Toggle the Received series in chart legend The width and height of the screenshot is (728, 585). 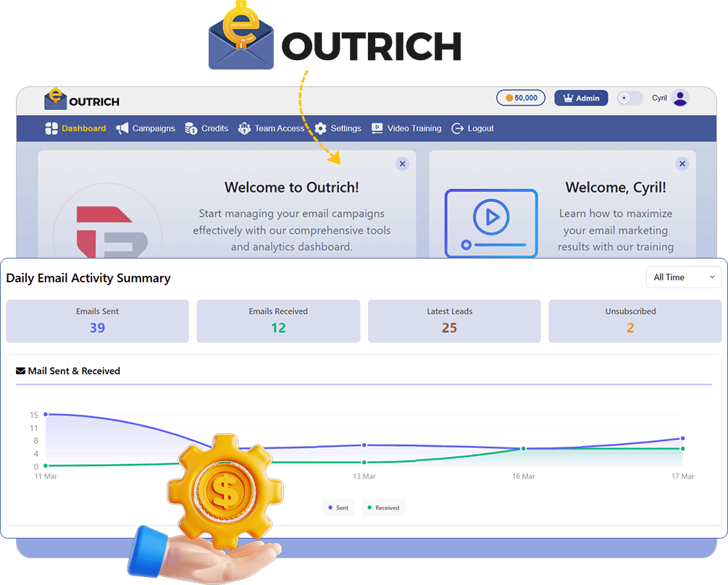(383, 508)
